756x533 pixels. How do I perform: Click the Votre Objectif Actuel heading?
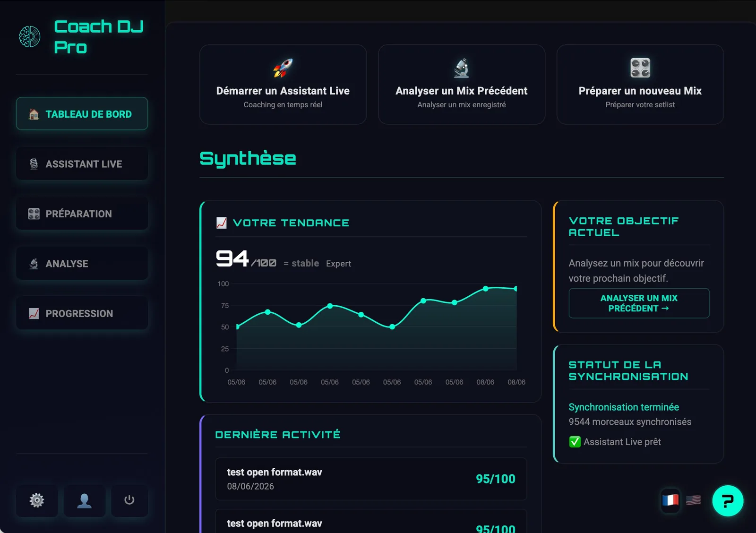point(624,227)
